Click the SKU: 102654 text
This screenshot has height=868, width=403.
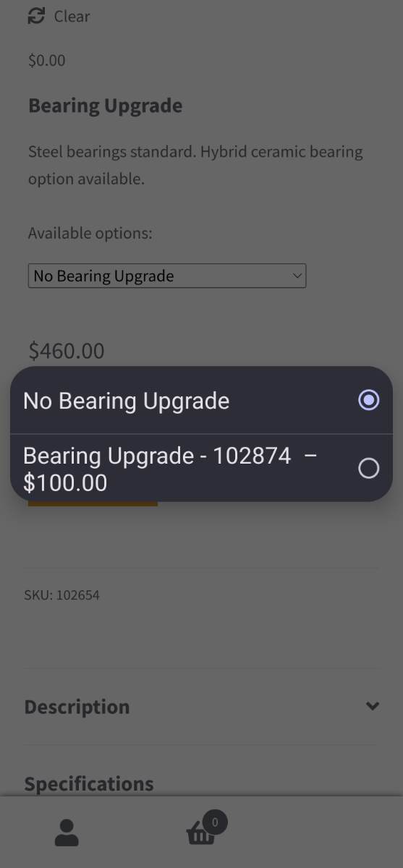point(62,595)
